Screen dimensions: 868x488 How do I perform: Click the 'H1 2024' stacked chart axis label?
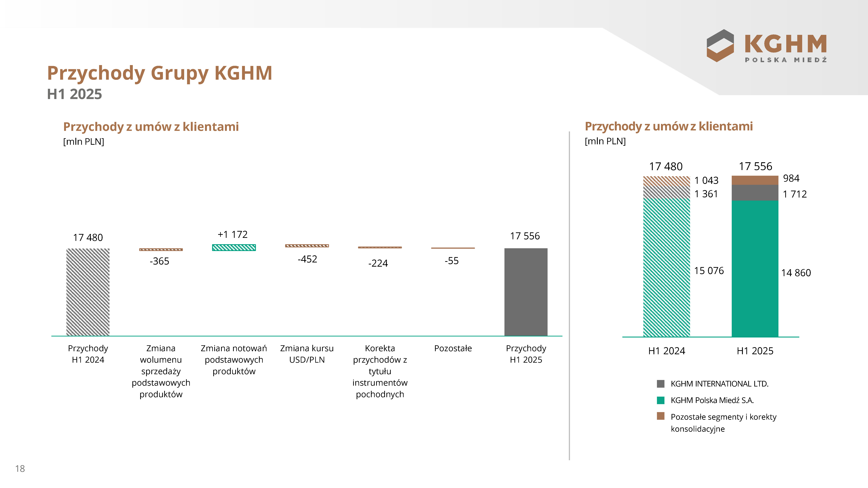[x=666, y=351]
